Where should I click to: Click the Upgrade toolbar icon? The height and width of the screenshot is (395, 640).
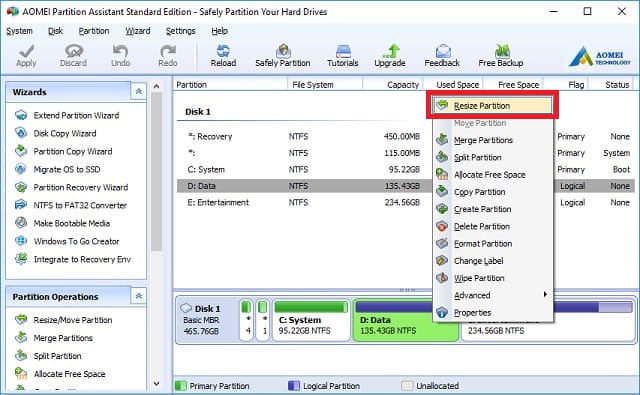coord(391,51)
